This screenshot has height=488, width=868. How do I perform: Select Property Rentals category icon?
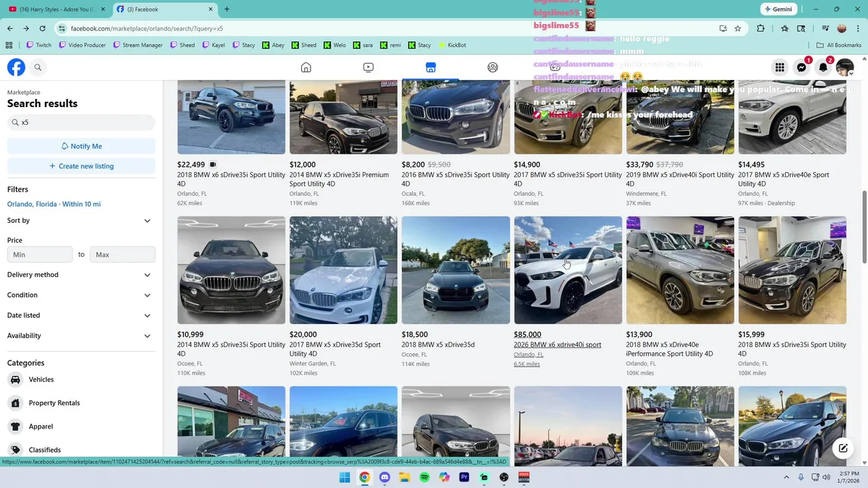point(15,403)
